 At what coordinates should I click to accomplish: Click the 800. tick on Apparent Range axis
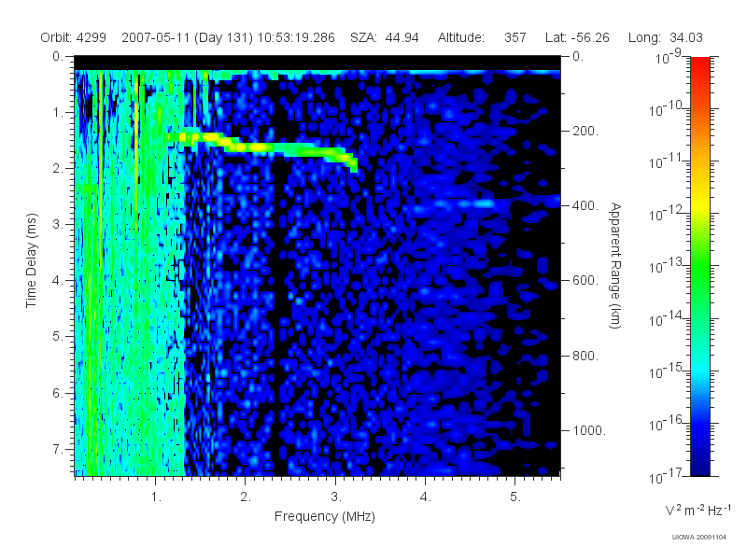[x=585, y=356]
